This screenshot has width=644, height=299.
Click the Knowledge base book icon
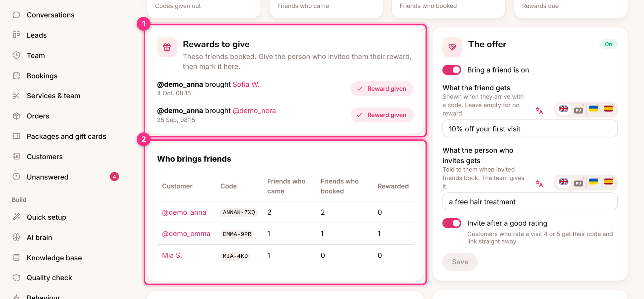click(16, 257)
